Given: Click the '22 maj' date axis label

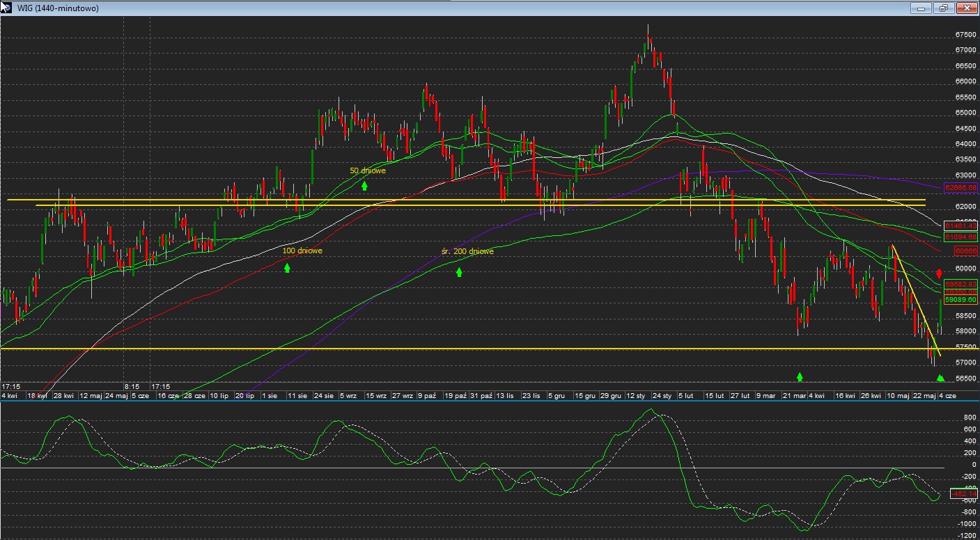Looking at the screenshot, I should [924, 395].
